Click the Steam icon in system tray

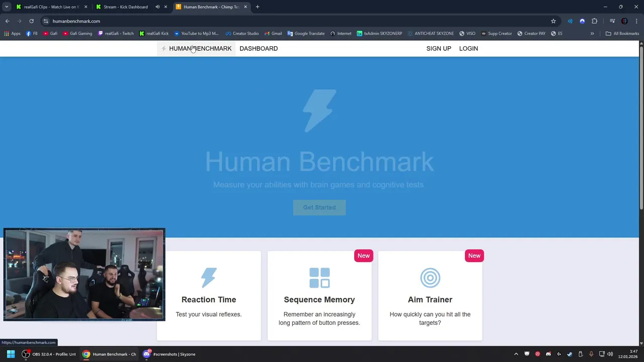570,354
